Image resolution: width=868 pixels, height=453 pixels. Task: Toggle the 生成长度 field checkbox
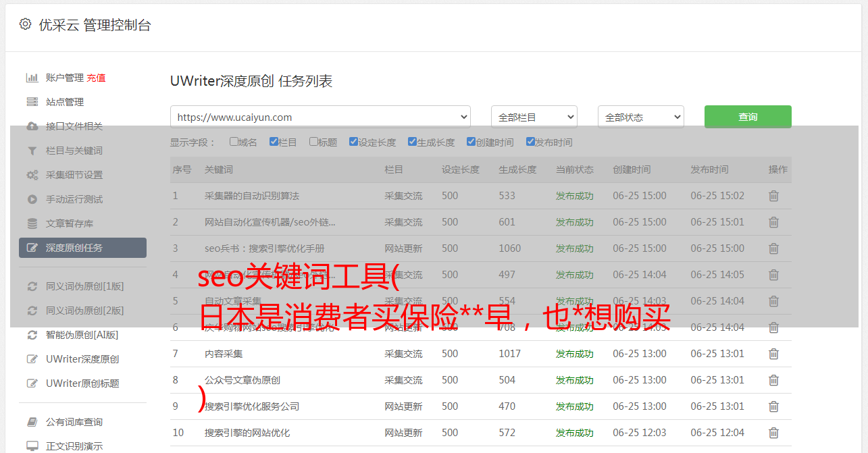[412, 142]
